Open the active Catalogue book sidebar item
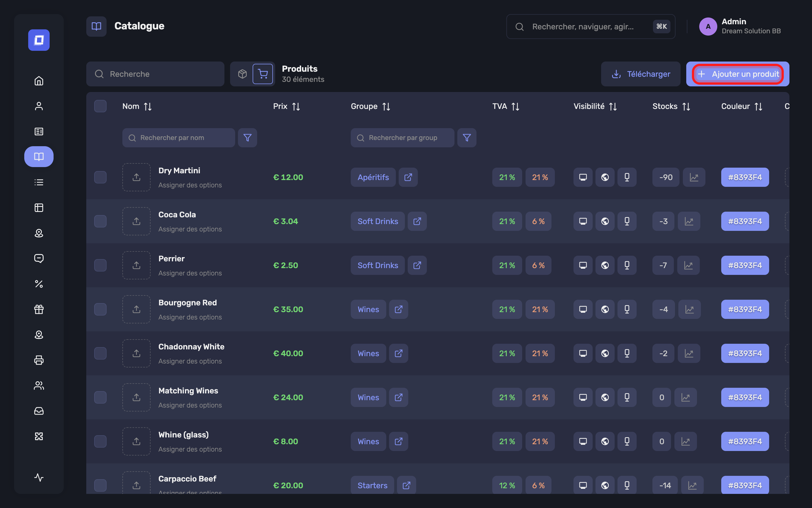Screen dimensions: 812x508 tap(39, 157)
